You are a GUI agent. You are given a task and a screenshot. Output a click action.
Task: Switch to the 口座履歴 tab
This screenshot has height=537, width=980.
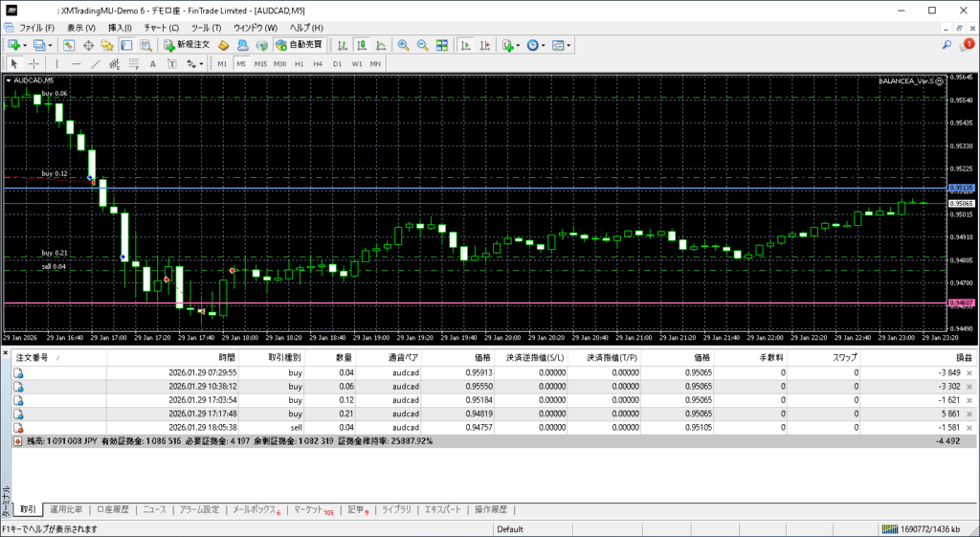114,510
